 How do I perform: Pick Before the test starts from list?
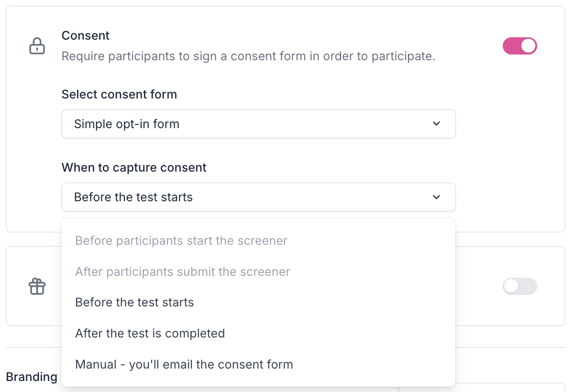(x=134, y=303)
